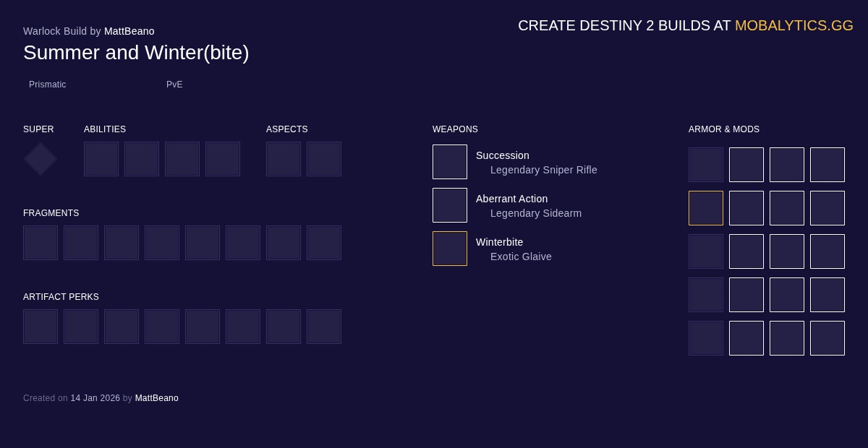This screenshot has width=868, height=448.
Task: Click the last Artifact Perks slot
Action: tap(324, 327)
